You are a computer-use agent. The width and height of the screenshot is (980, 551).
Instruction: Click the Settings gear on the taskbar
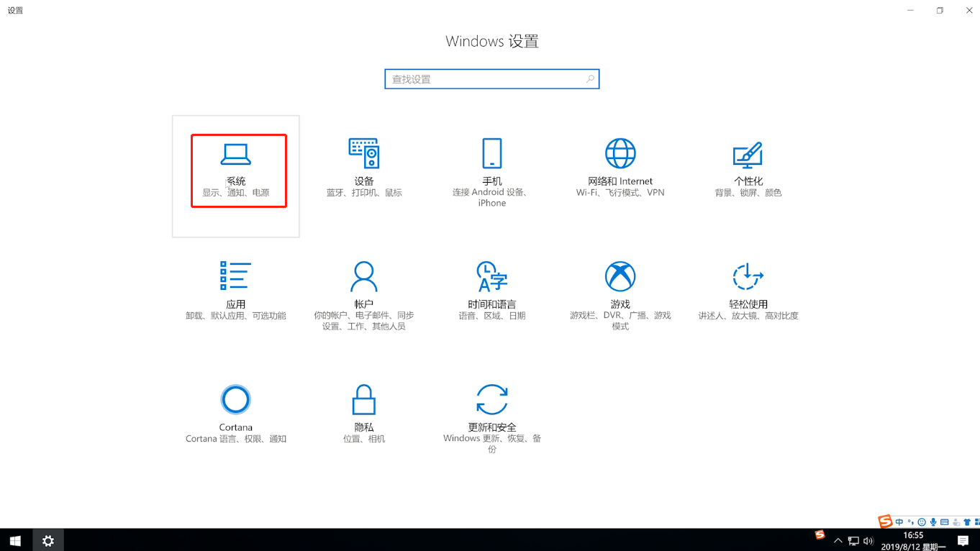(x=48, y=540)
